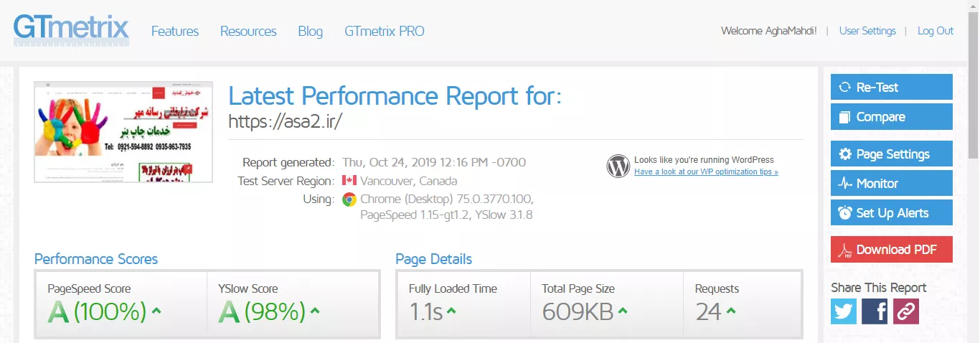Click the Performance Scores heading
Image resolution: width=980 pixels, height=343 pixels.
point(96,259)
